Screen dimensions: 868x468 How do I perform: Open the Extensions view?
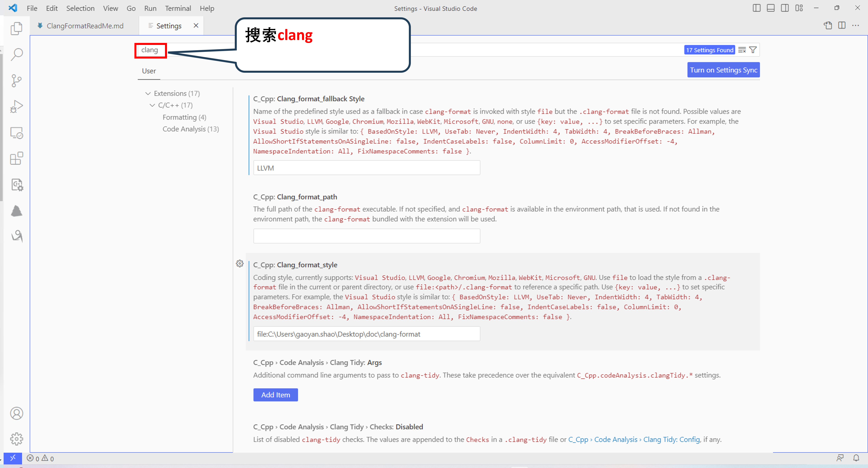17,158
